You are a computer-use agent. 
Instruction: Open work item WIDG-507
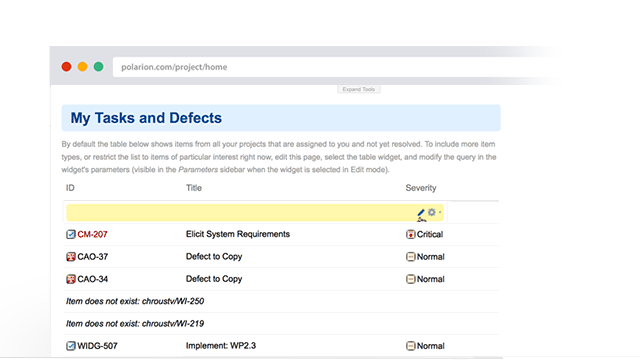click(x=97, y=346)
